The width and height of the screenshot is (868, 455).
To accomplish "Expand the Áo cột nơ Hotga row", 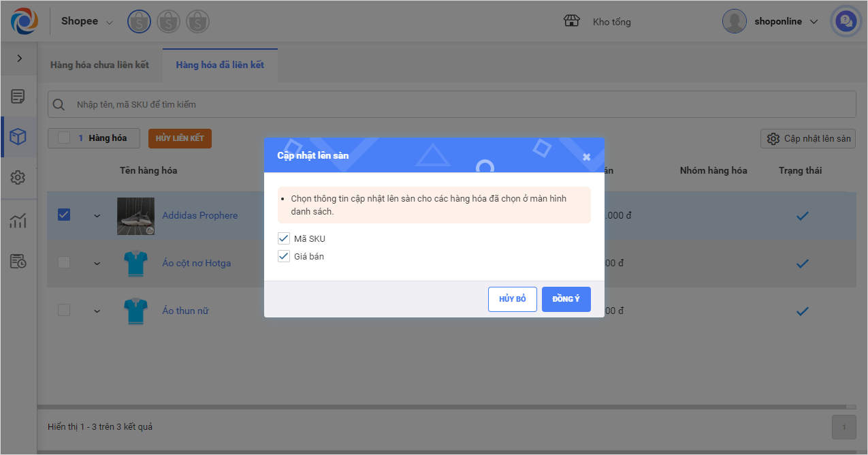I will click(97, 263).
